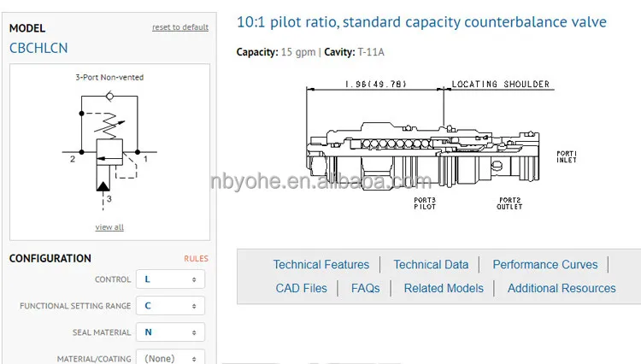The height and width of the screenshot is (364, 641).
Task: Open the Material/Coating dropdown
Action: pyautogui.click(x=170, y=358)
